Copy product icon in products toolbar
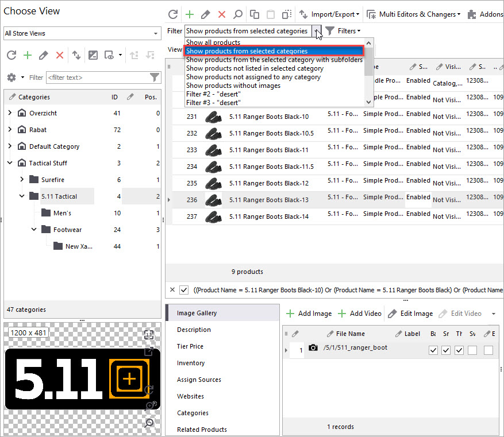 255,14
